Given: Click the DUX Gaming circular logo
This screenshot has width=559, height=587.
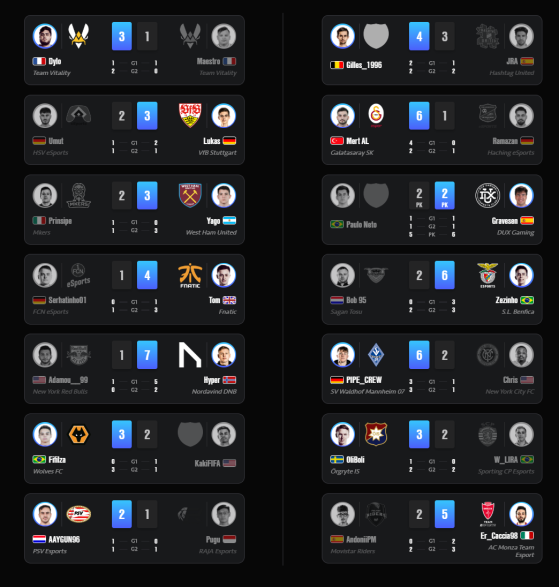Looking at the screenshot, I should (487, 195).
